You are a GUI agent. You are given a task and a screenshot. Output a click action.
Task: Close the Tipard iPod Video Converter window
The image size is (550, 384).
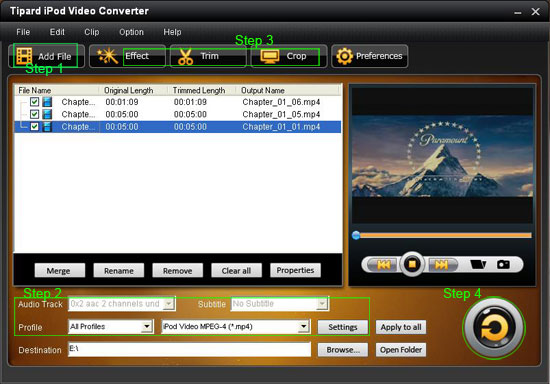point(536,12)
